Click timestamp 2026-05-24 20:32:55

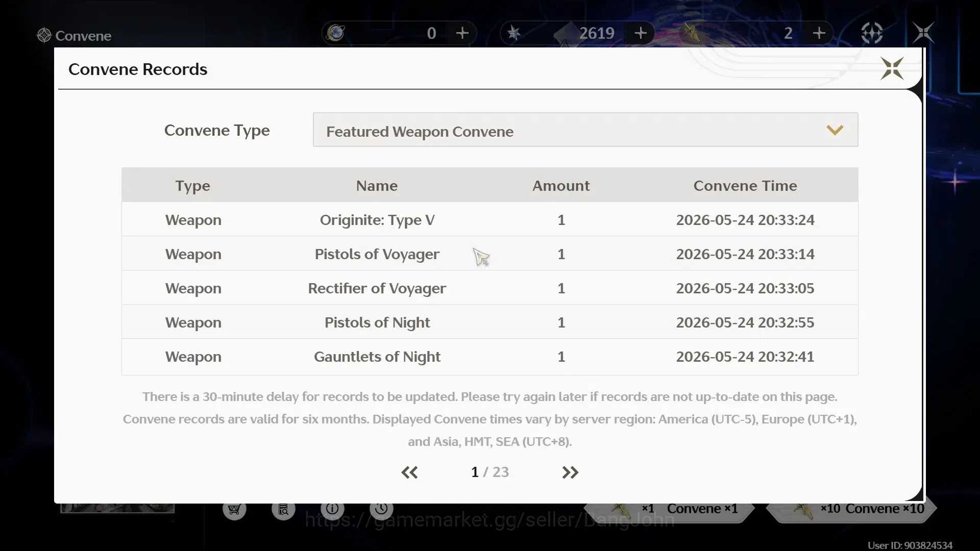(745, 322)
